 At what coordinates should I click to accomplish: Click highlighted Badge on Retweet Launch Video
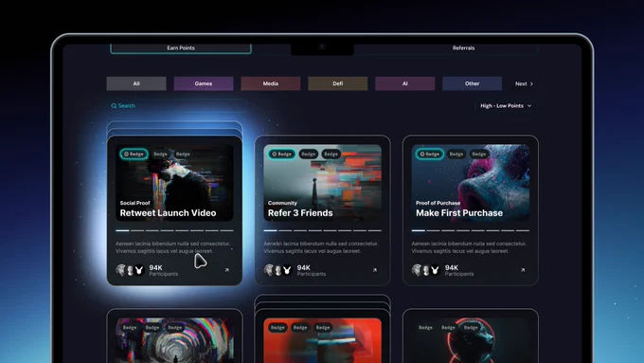[x=134, y=154]
